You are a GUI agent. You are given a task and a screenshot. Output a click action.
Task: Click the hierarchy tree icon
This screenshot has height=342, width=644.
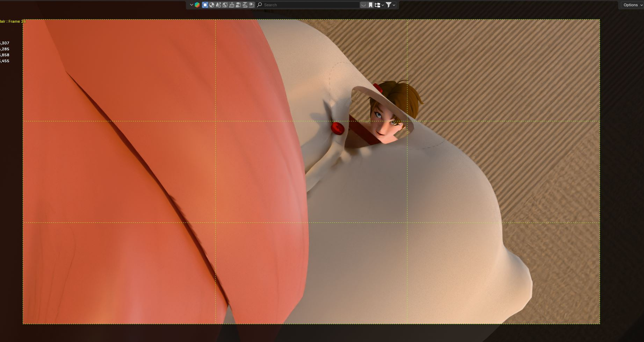coord(377,5)
